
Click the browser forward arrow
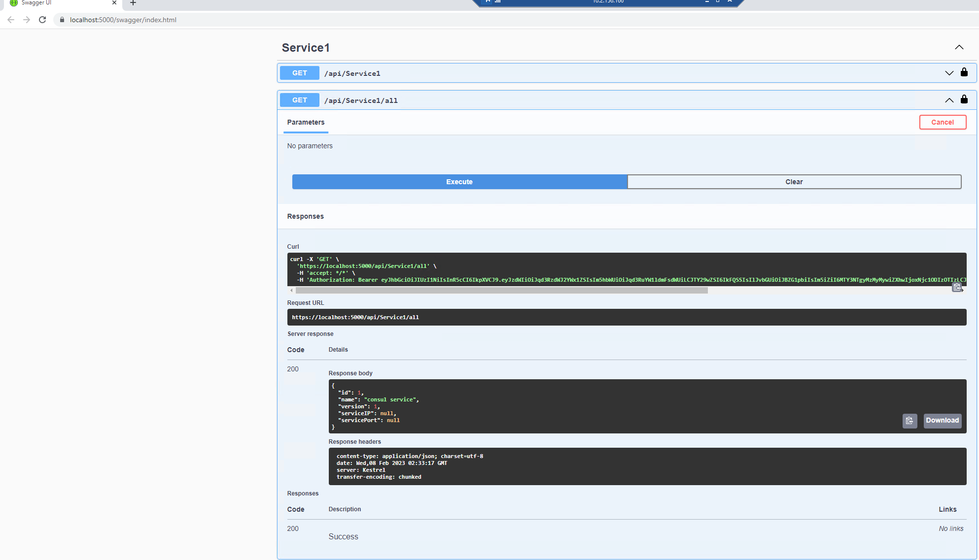pyautogui.click(x=27, y=20)
